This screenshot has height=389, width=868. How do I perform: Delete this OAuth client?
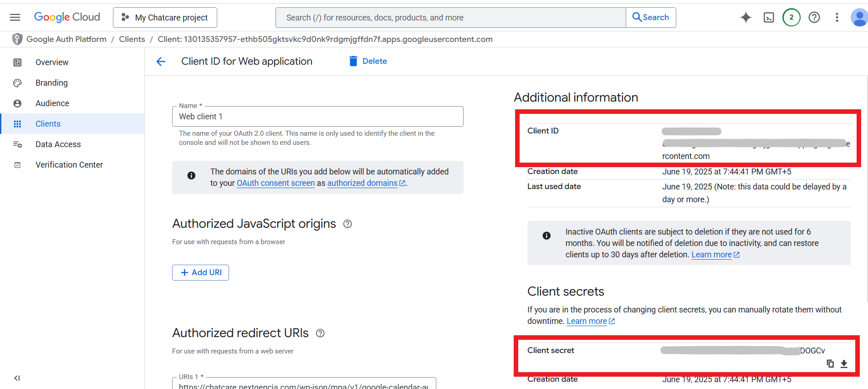pyautogui.click(x=368, y=61)
